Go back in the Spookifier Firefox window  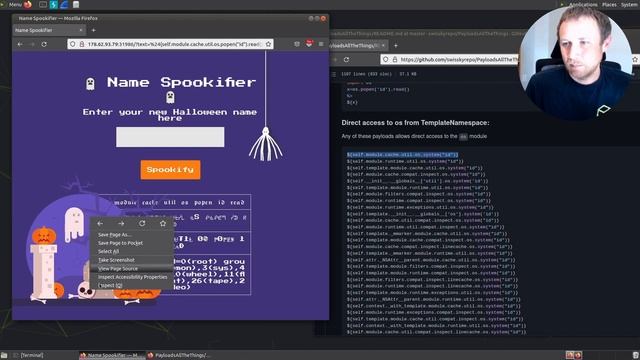(20, 44)
